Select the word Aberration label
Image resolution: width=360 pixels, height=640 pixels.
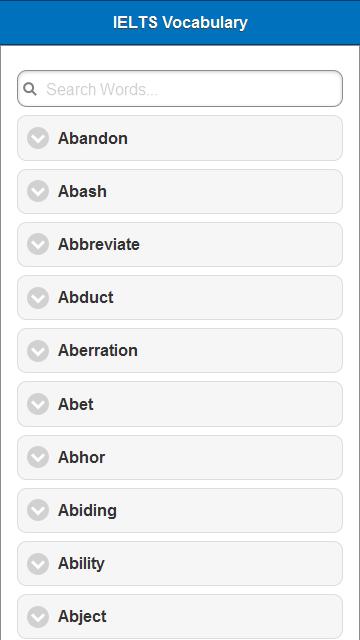tap(98, 351)
